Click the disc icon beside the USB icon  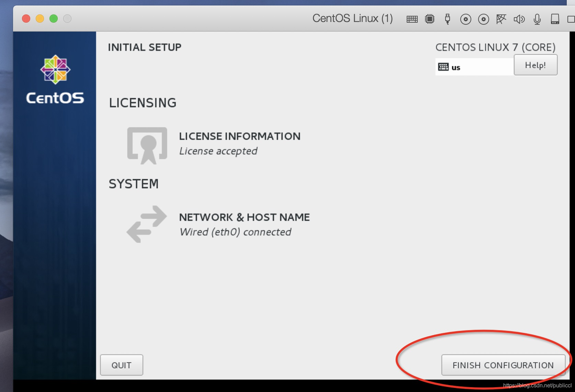[465, 19]
